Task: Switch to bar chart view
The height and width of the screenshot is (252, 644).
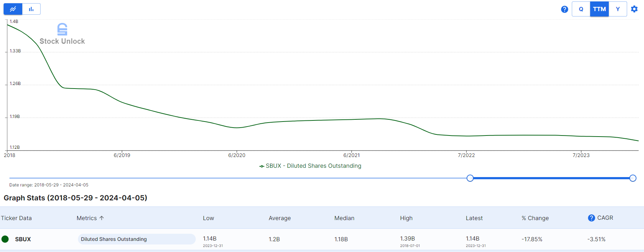Action: pos(31,9)
